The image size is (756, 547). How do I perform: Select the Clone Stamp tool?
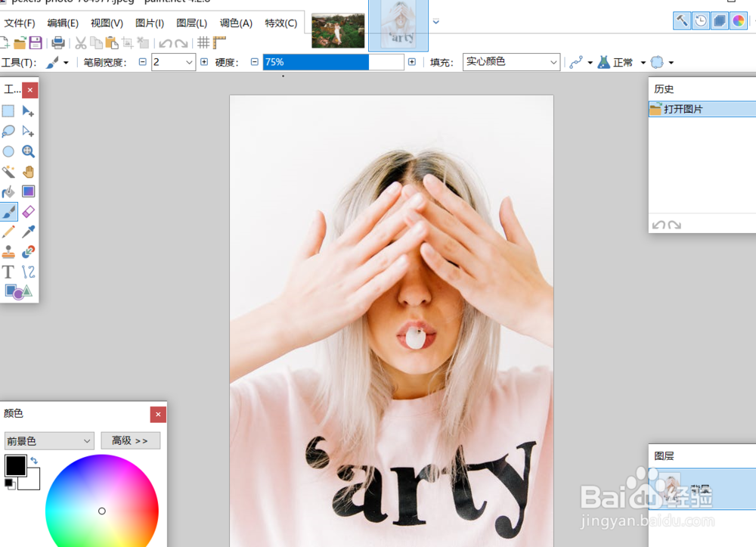click(8, 252)
